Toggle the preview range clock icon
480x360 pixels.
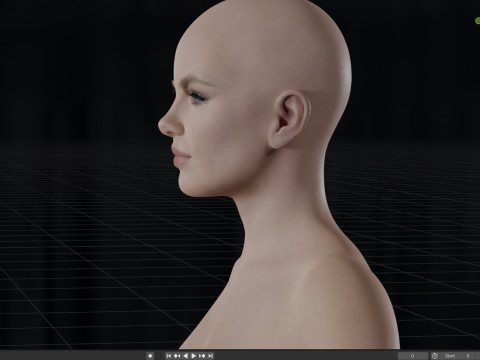(x=435, y=356)
